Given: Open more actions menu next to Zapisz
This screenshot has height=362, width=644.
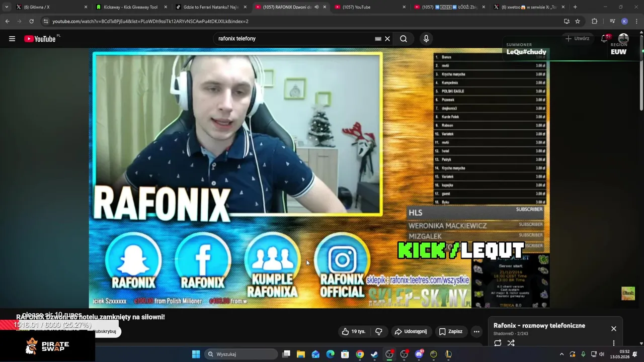Looking at the screenshot, I should tap(476, 331).
